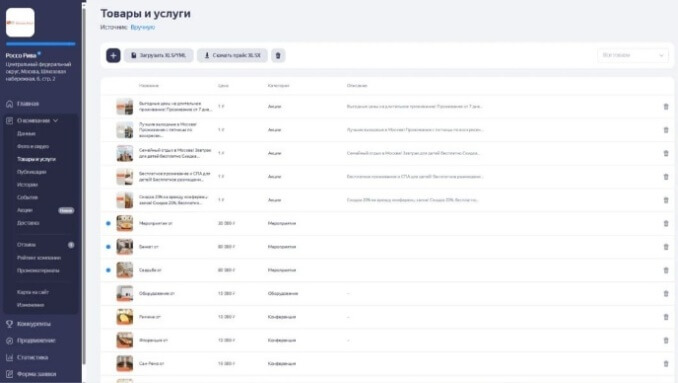Delete the Банкет от row

point(666,247)
